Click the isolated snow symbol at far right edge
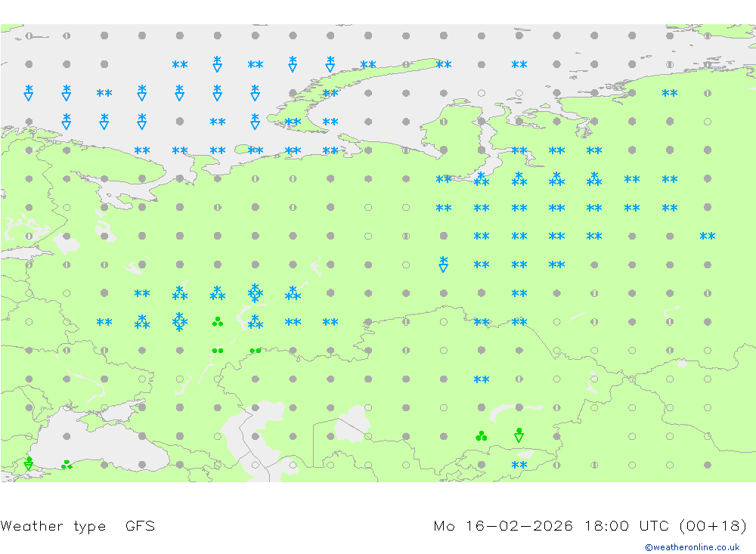The width and height of the screenshot is (756, 554). [x=708, y=237]
